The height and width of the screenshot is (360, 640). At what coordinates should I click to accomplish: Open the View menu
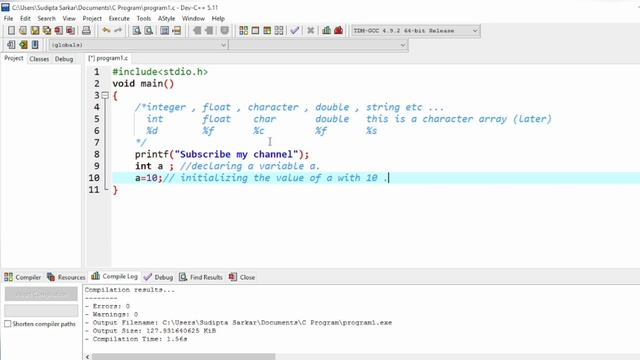pos(69,18)
